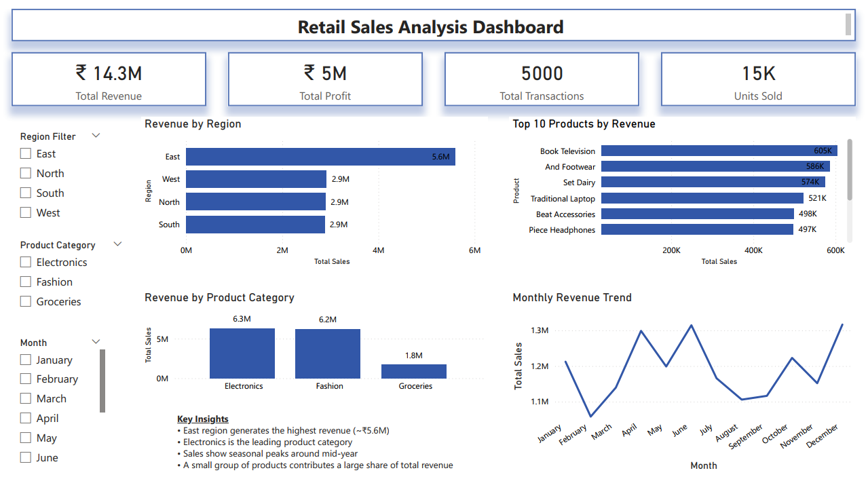Screen dimensions: 868x479
Task: Check the West region filter box
Action: pos(24,212)
